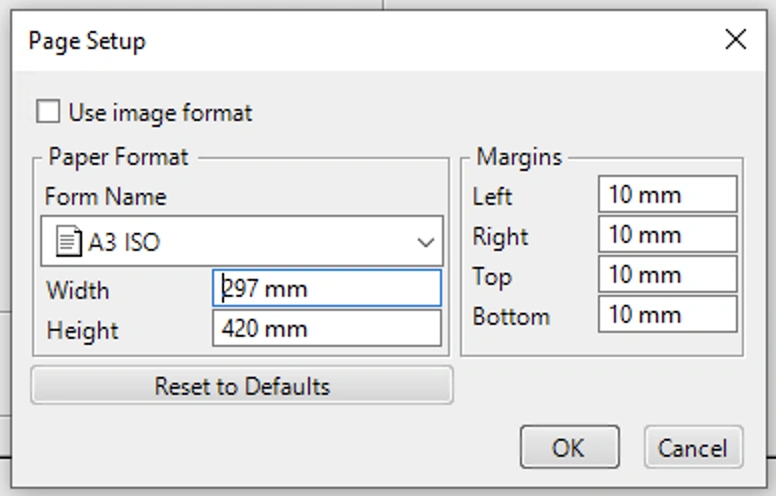Screen dimensions: 776x496
Task: Select the Right margin input field
Action: 667,234
